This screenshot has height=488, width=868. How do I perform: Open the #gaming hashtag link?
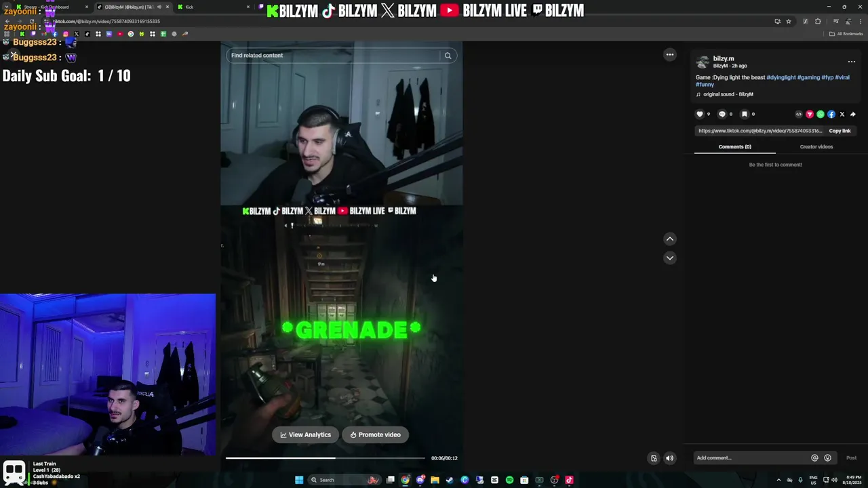pos(808,77)
